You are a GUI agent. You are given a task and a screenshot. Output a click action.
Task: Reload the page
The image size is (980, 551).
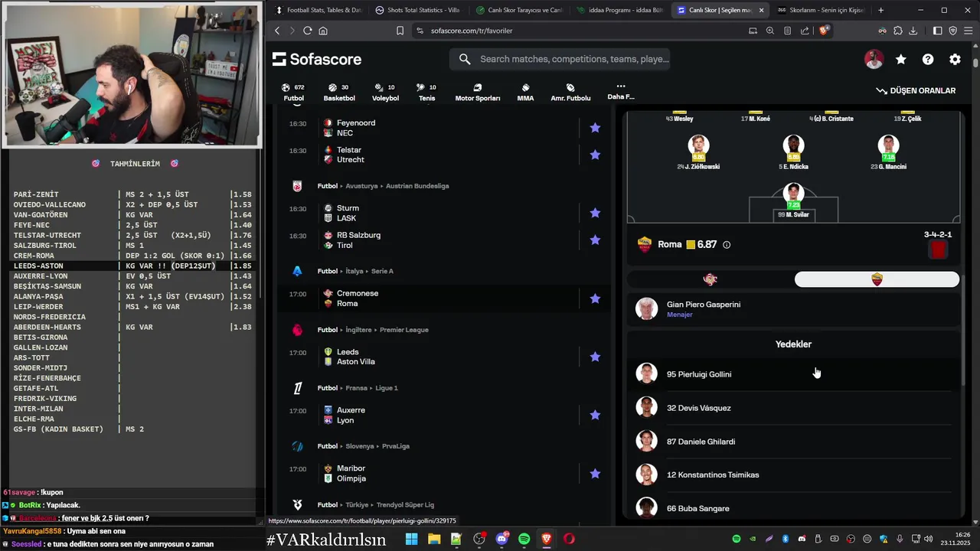pyautogui.click(x=307, y=31)
